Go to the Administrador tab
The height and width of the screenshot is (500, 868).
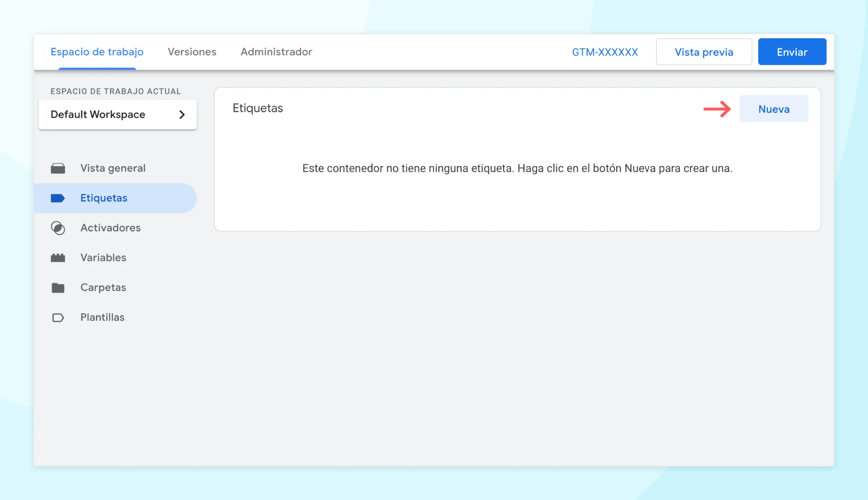pyautogui.click(x=276, y=52)
